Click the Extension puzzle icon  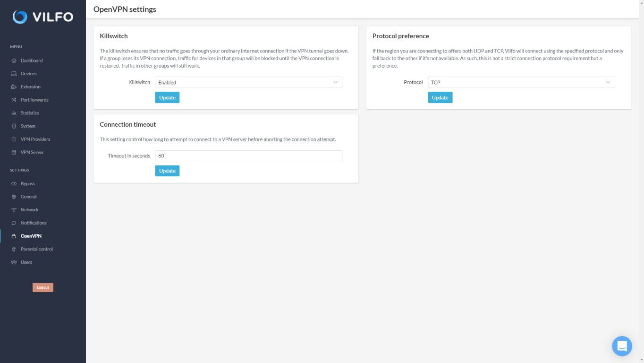click(x=14, y=87)
